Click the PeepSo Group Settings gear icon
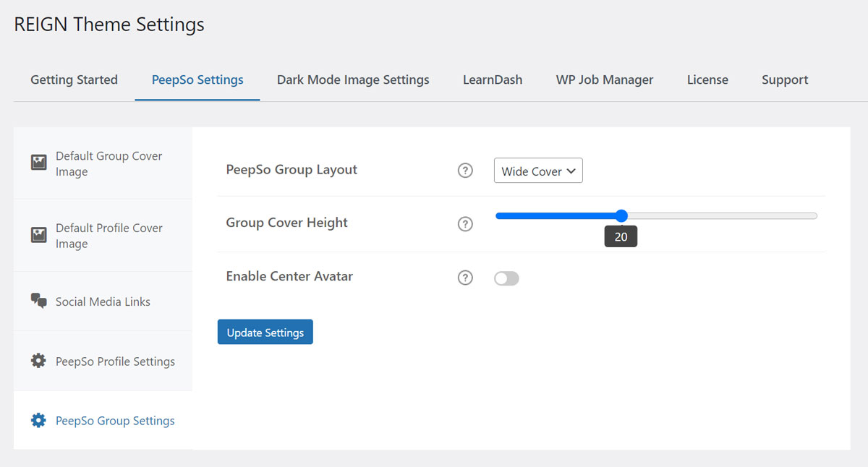Screen dimensions: 868x467 point(38,420)
